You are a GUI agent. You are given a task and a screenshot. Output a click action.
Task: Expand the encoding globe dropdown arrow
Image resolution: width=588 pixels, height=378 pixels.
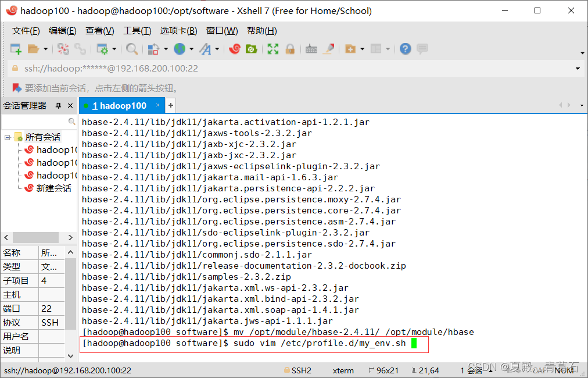pyautogui.click(x=191, y=49)
